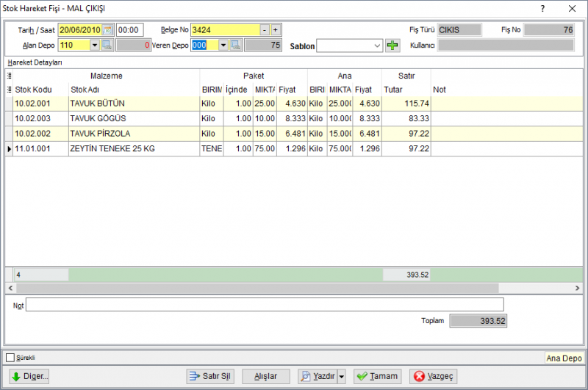This screenshot has width=588, height=390.
Task: Increase Belge No with plus button
Action: point(275,30)
